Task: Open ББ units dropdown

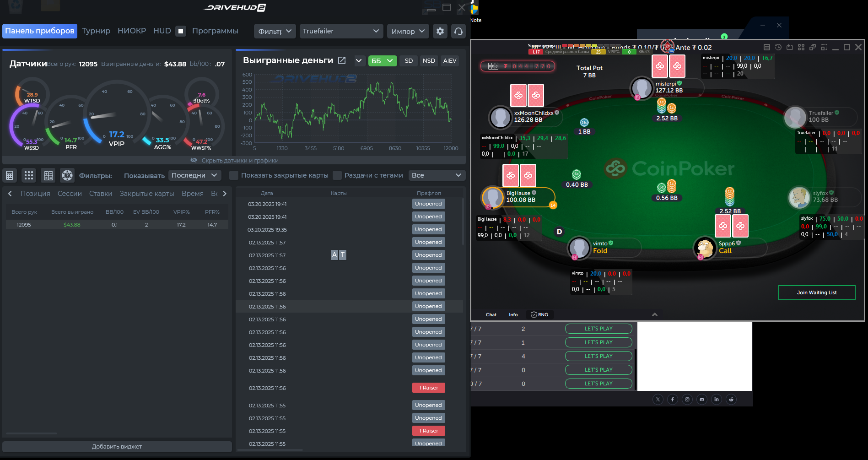Action: 383,60
